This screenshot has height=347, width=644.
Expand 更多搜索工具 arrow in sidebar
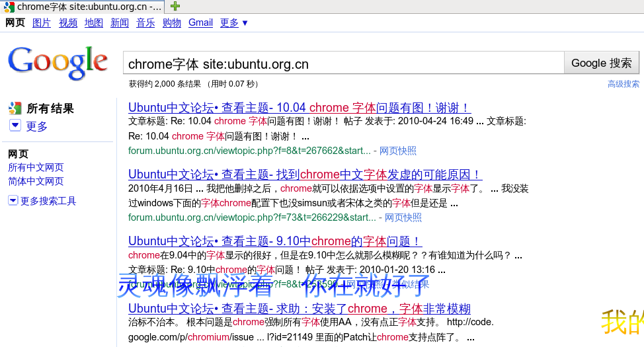coord(13,200)
